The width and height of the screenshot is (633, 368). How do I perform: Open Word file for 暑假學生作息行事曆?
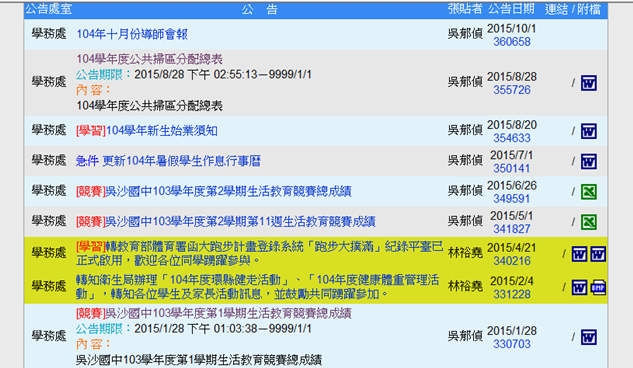[589, 161]
